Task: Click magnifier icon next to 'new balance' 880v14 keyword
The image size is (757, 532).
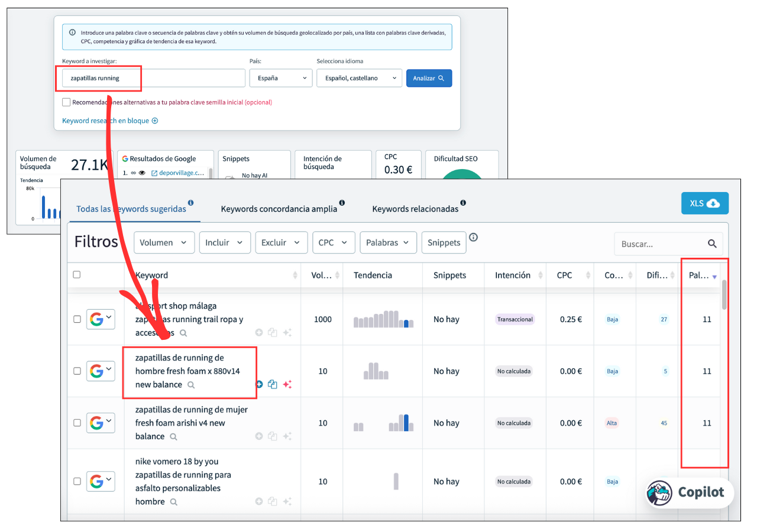Action: click(191, 385)
